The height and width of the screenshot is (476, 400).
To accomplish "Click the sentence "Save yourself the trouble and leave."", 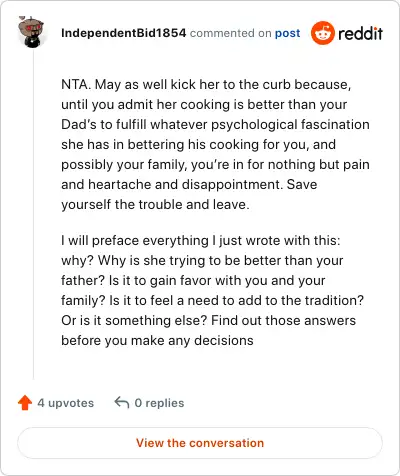I will coord(189,194).
